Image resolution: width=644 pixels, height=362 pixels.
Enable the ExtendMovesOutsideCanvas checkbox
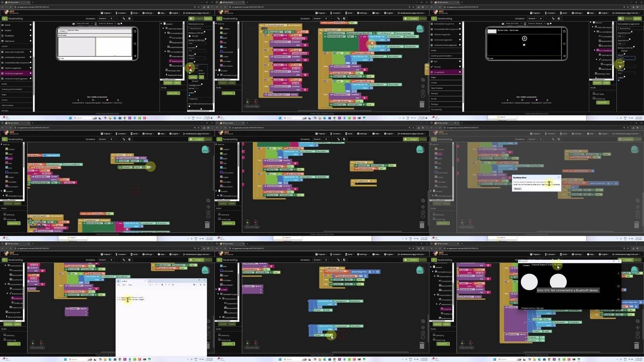tap(190, 107)
